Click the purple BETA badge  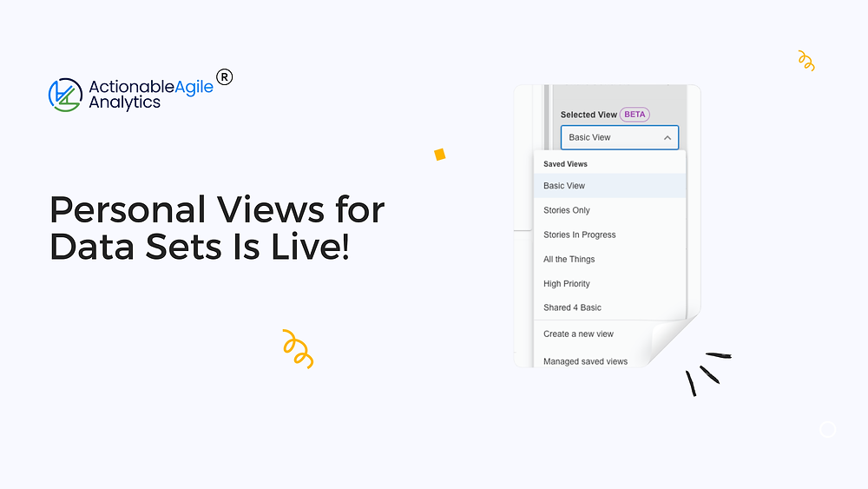[635, 115]
